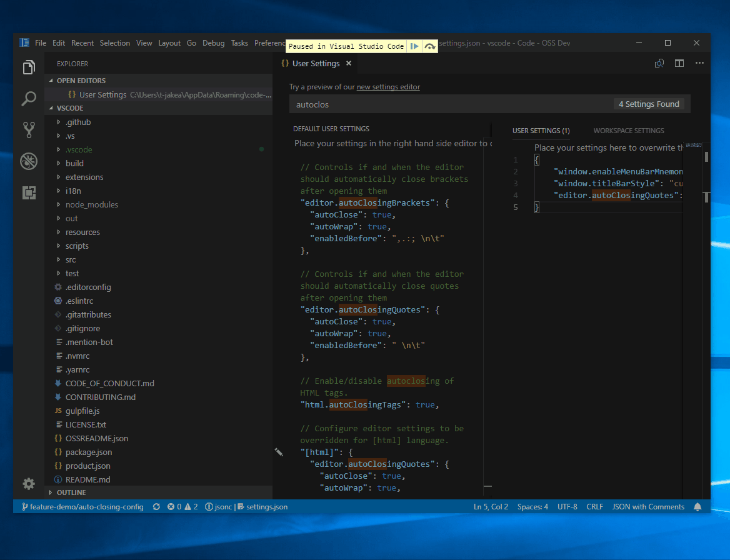Open CODE_OF_CONDUCT.md file
730x560 pixels.
click(x=158, y=383)
